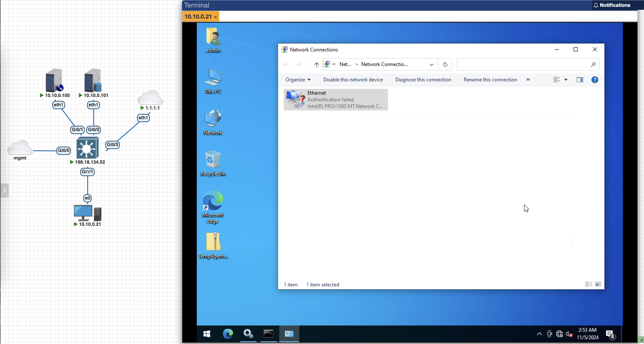Click Disable this network device
644x344 pixels.
353,80
